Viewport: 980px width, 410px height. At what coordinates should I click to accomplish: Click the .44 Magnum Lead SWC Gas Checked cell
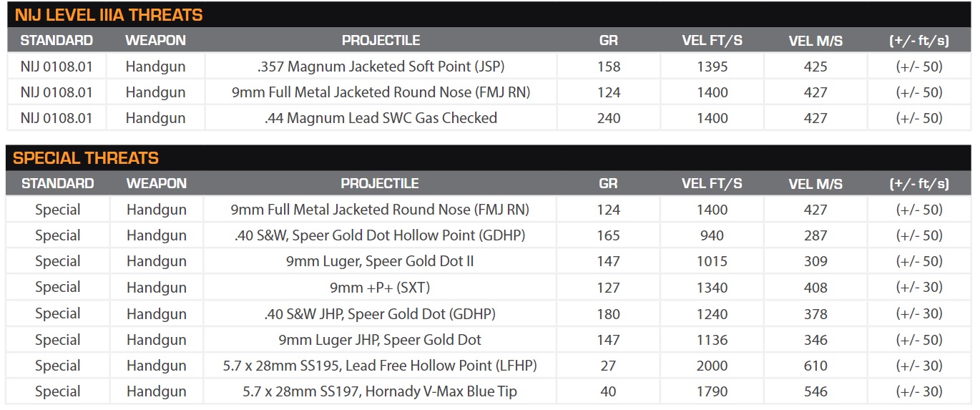[x=381, y=118]
